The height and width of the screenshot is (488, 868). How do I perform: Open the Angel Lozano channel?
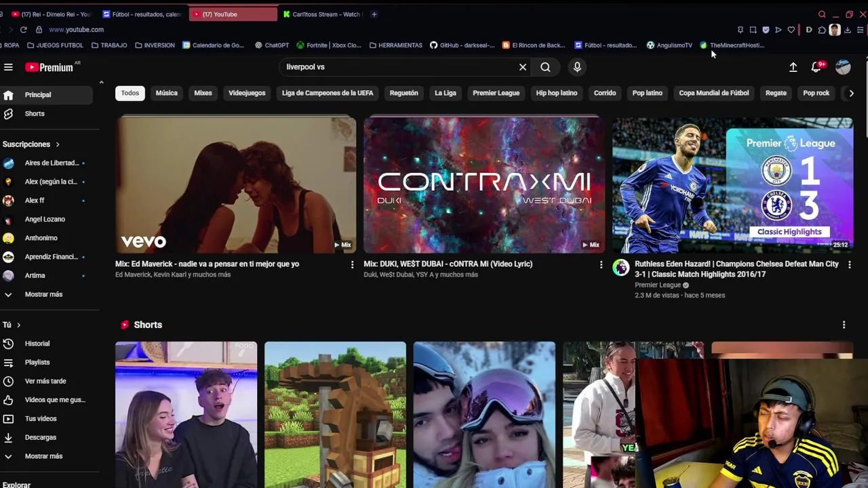(x=46, y=220)
